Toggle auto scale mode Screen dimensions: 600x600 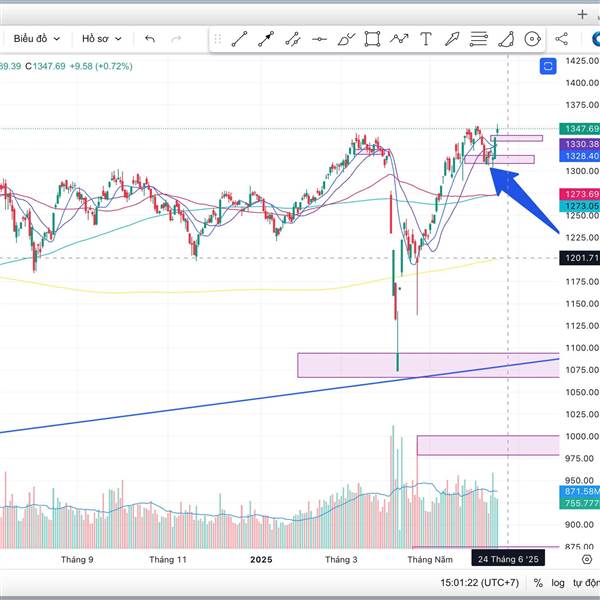point(586,583)
